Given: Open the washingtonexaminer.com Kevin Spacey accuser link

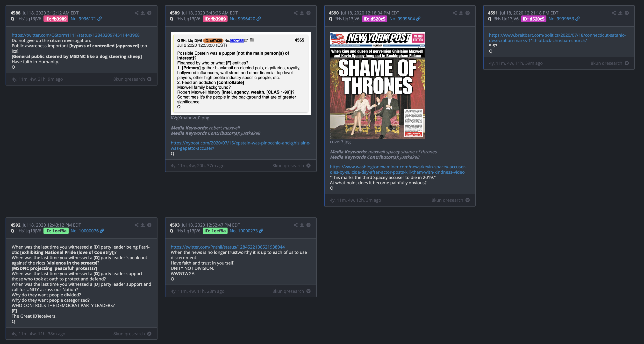Looking at the screenshot, I should (398, 169).
